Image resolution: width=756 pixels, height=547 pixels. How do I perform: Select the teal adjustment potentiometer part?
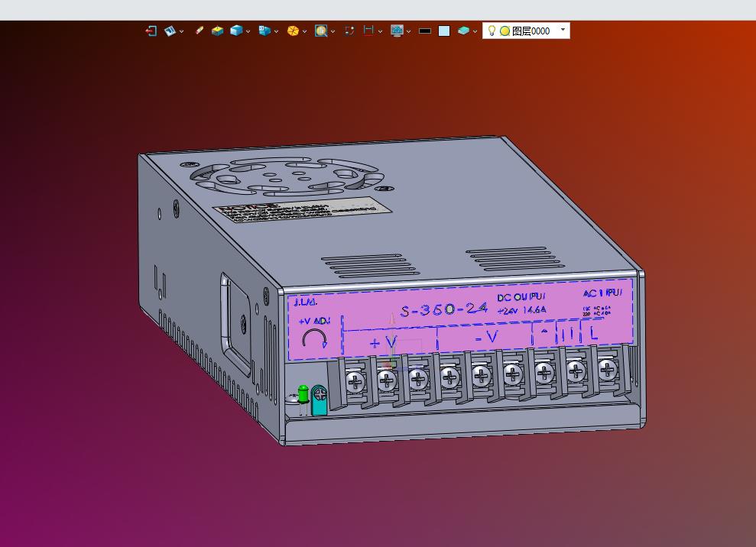[319, 400]
